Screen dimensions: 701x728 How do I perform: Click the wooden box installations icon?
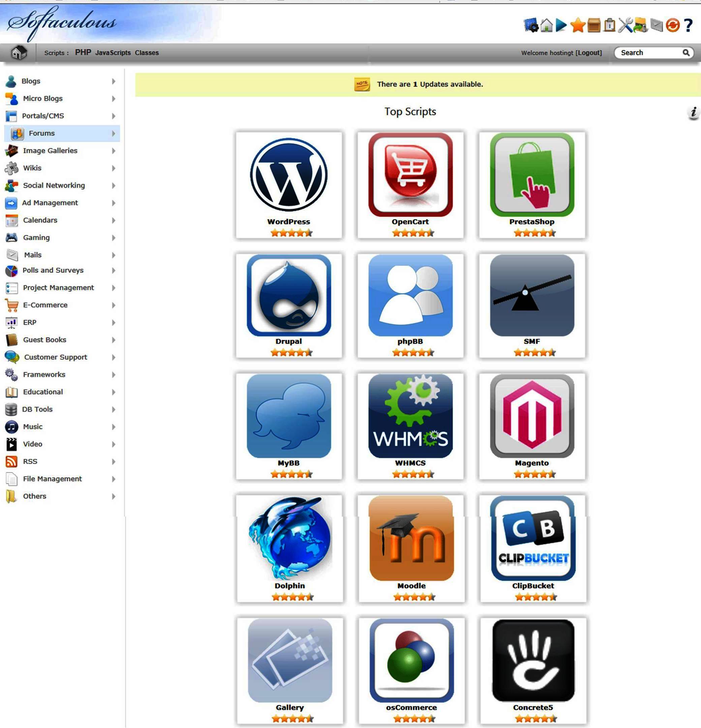click(x=594, y=25)
